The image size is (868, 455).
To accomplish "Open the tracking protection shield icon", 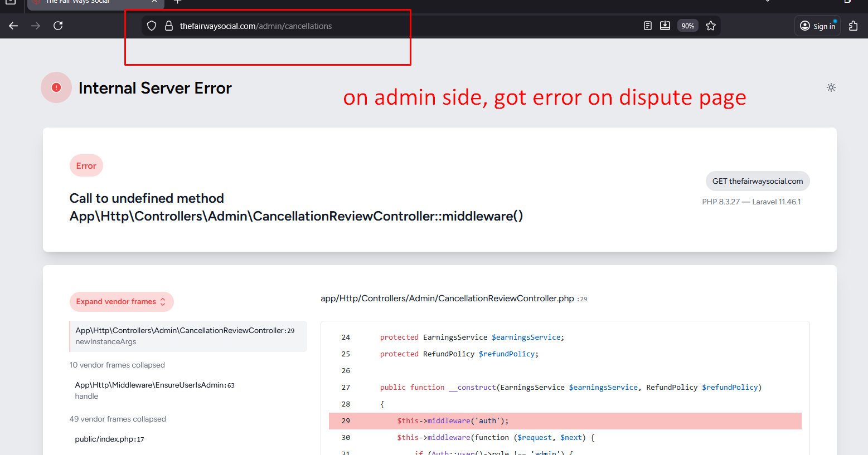I will point(152,26).
